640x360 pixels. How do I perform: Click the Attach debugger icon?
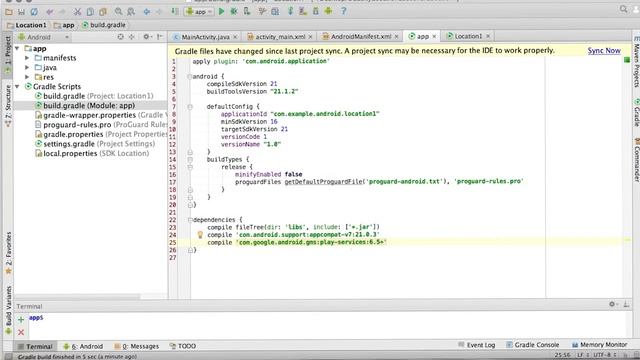(x=247, y=11)
